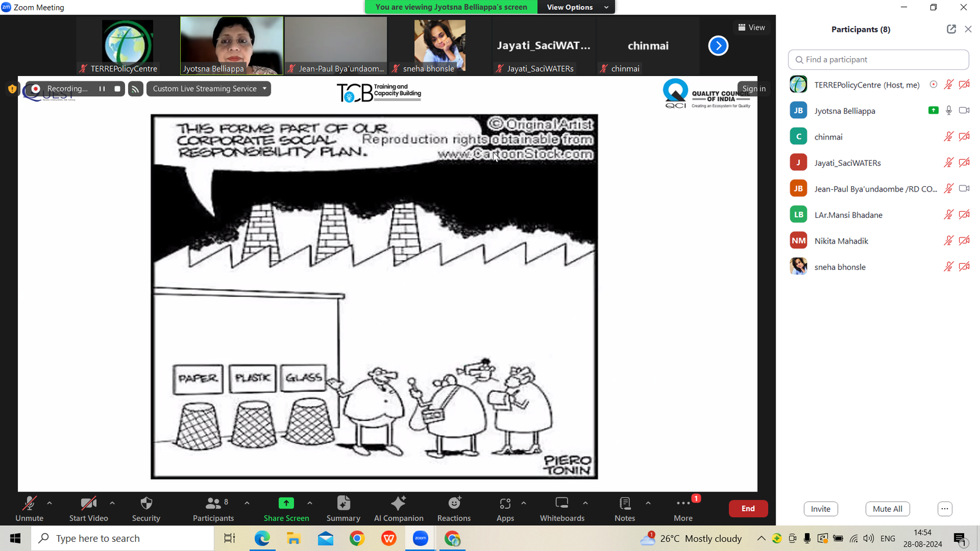Expand the arrow next to Whiteboards

pos(586,503)
